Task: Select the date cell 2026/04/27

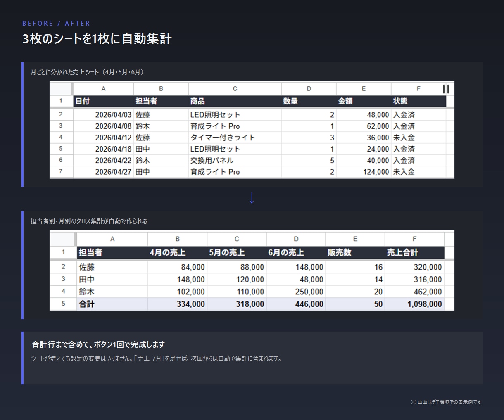Action: [x=103, y=172]
